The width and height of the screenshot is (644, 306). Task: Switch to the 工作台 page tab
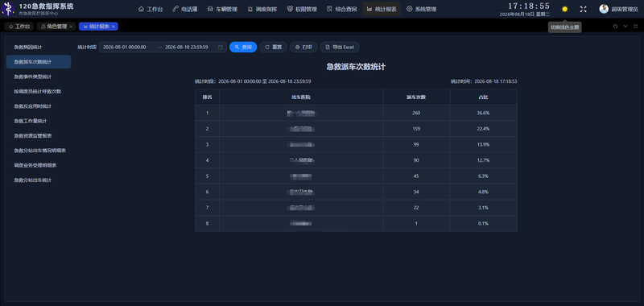[19, 27]
